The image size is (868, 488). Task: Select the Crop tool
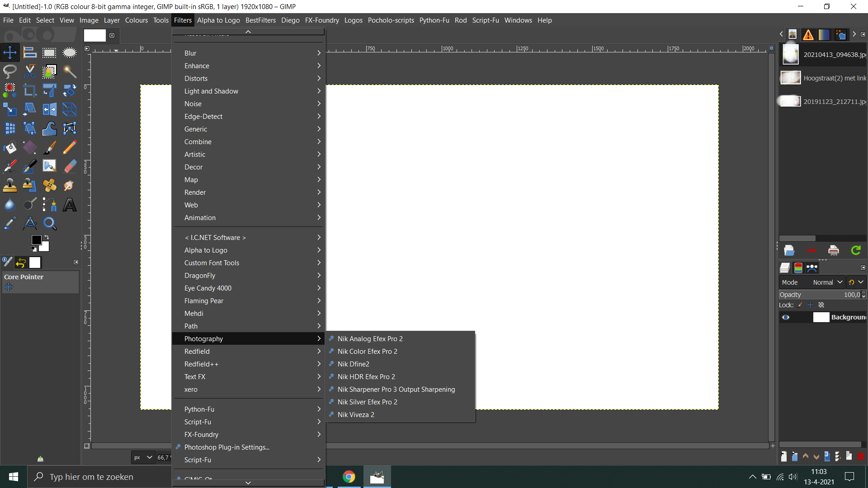point(30,90)
